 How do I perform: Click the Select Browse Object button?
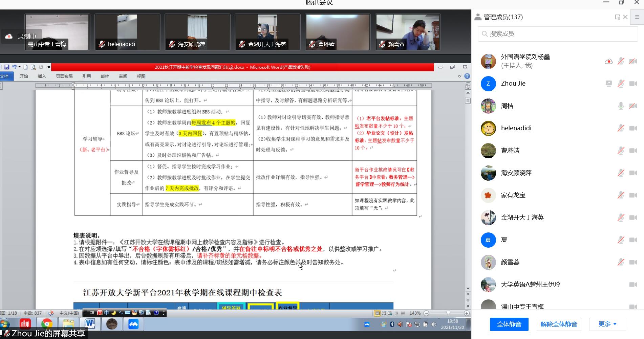click(x=468, y=300)
